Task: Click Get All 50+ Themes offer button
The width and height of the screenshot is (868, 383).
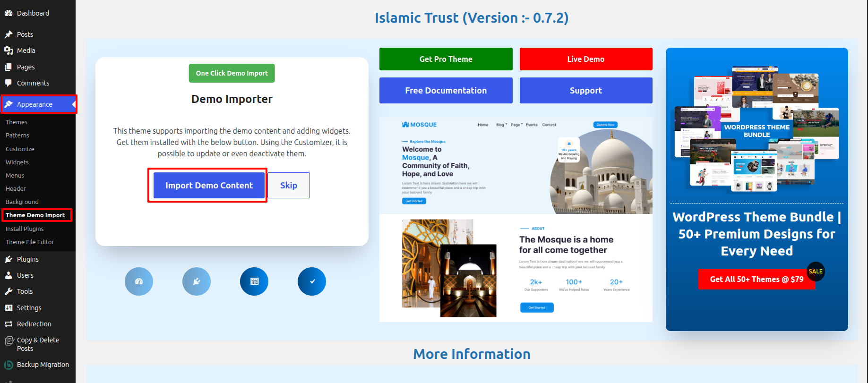Action: 756,279
